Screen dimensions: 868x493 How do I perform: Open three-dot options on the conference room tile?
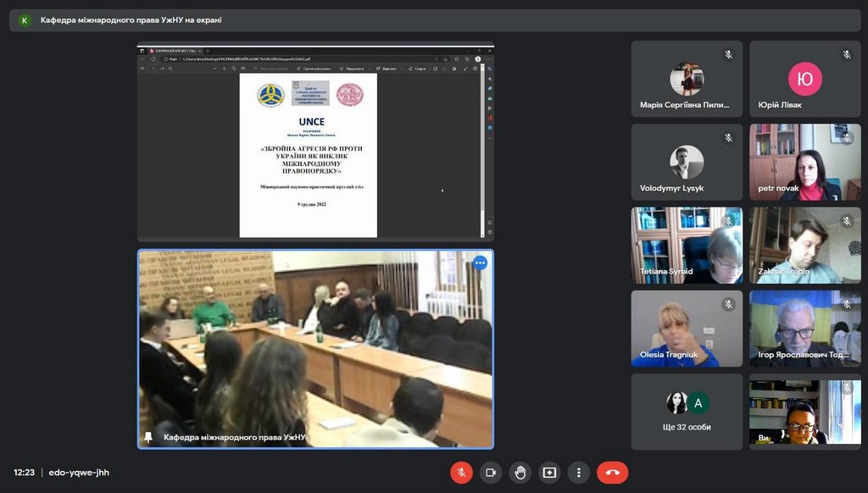click(x=480, y=263)
